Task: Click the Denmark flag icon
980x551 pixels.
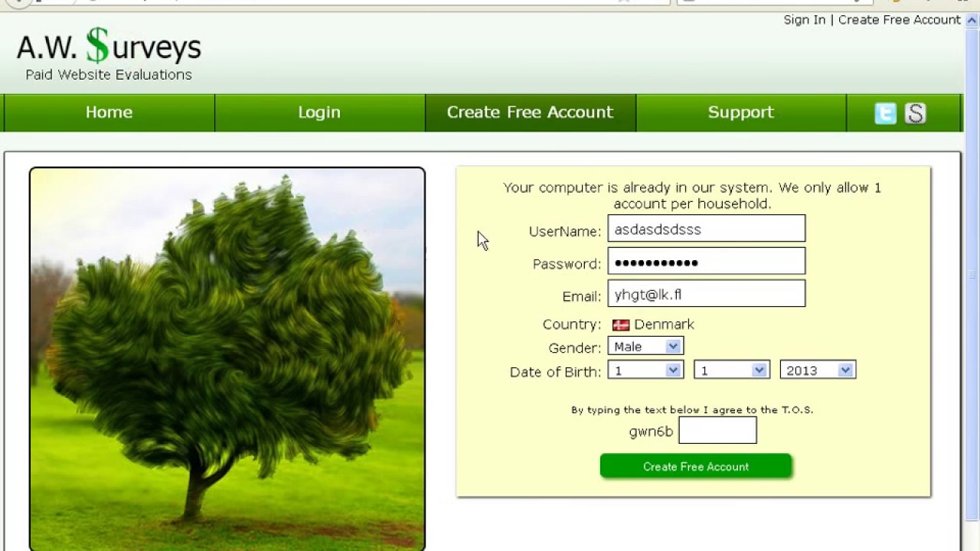Action: pos(621,324)
